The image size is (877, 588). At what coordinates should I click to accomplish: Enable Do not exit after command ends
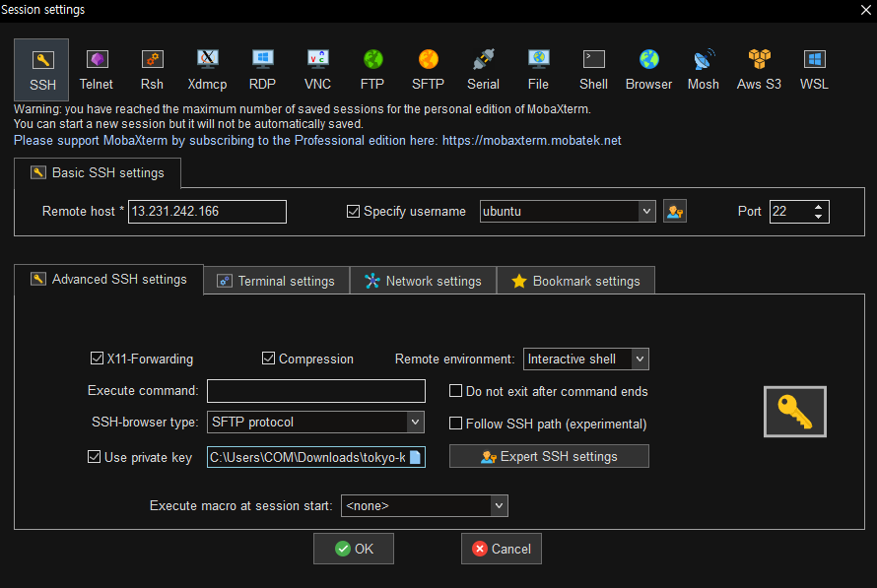click(x=456, y=391)
